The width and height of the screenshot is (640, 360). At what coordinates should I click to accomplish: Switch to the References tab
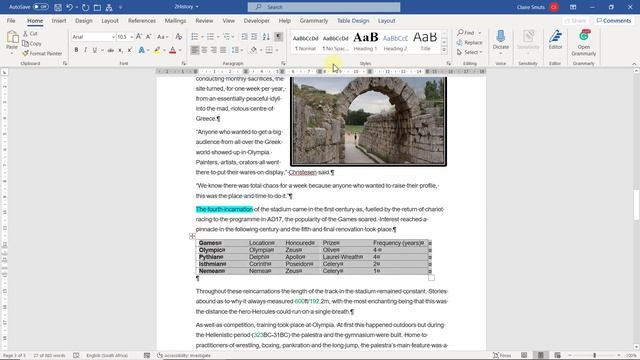tap(142, 20)
